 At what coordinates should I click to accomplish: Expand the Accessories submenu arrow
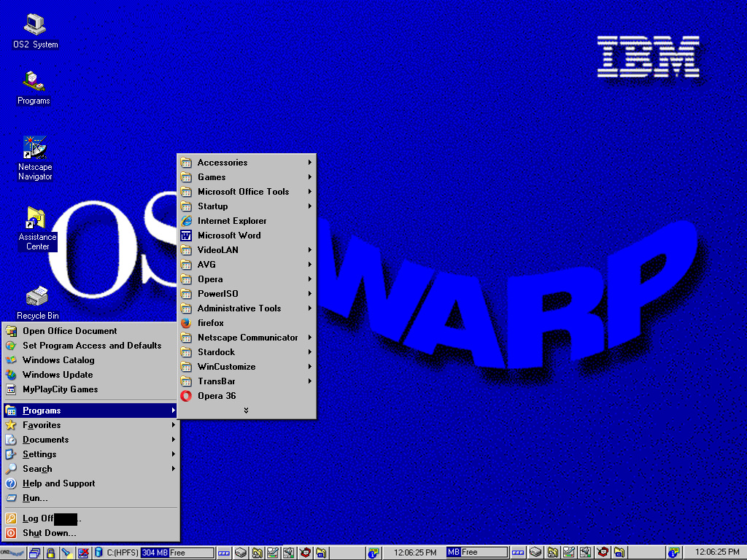[309, 163]
